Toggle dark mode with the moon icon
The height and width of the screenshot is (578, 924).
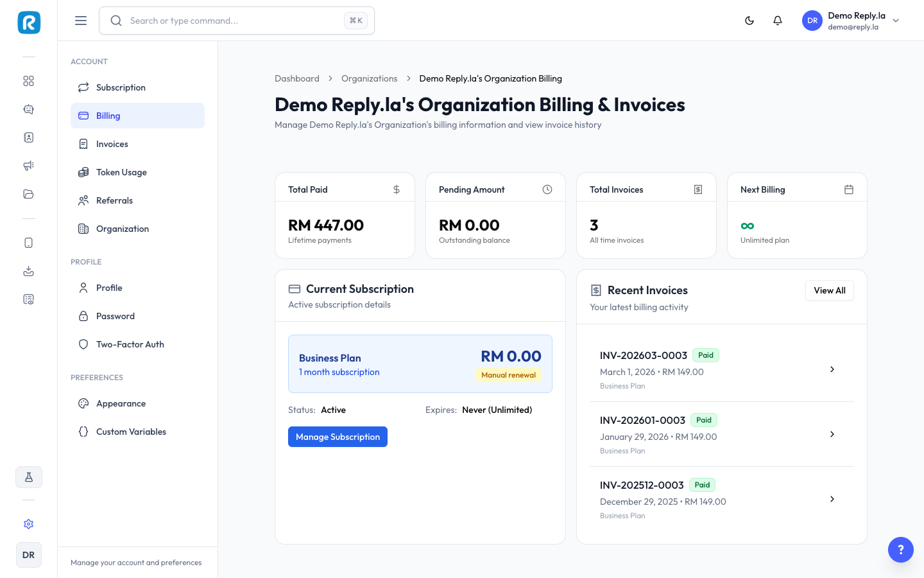pos(749,21)
